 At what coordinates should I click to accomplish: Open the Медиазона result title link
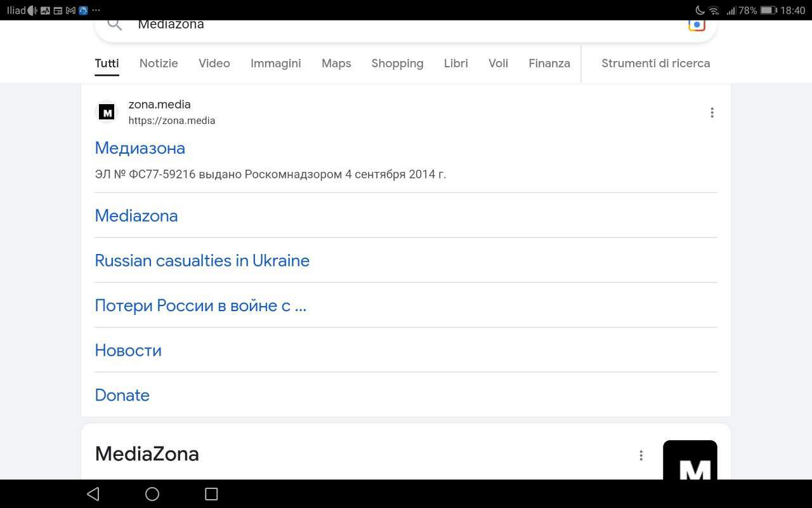click(140, 148)
